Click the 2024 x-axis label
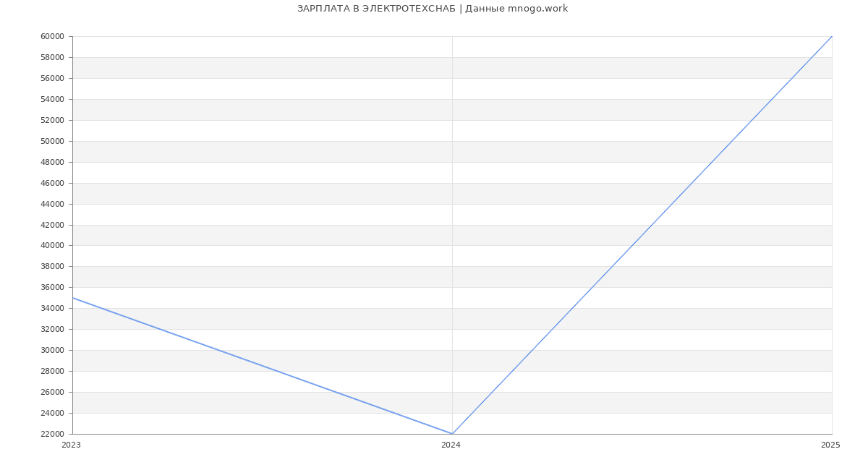This screenshot has height=470, width=868. 451,445
